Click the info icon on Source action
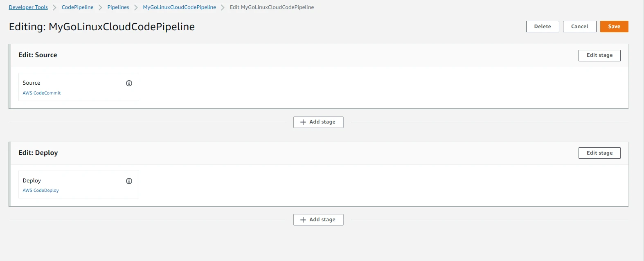This screenshot has height=261, width=644. (x=129, y=83)
